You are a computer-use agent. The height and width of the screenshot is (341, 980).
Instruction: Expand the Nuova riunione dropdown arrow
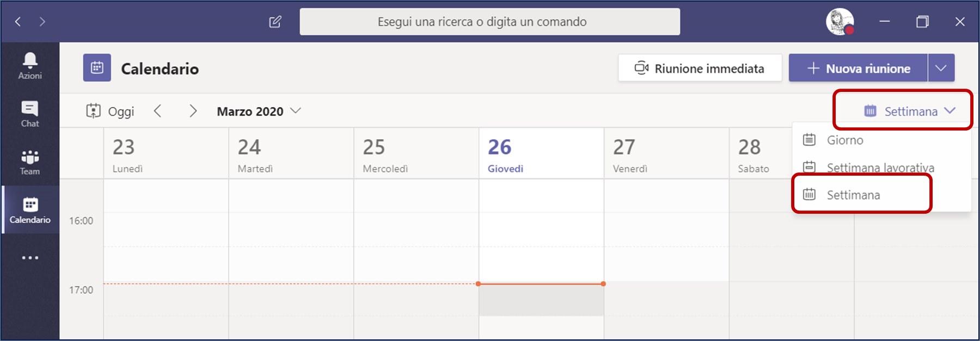pos(941,68)
